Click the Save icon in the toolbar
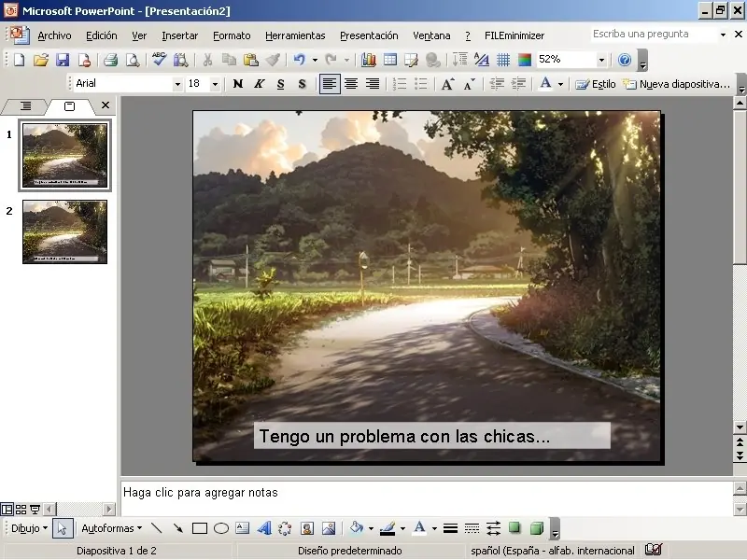 pyautogui.click(x=63, y=60)
